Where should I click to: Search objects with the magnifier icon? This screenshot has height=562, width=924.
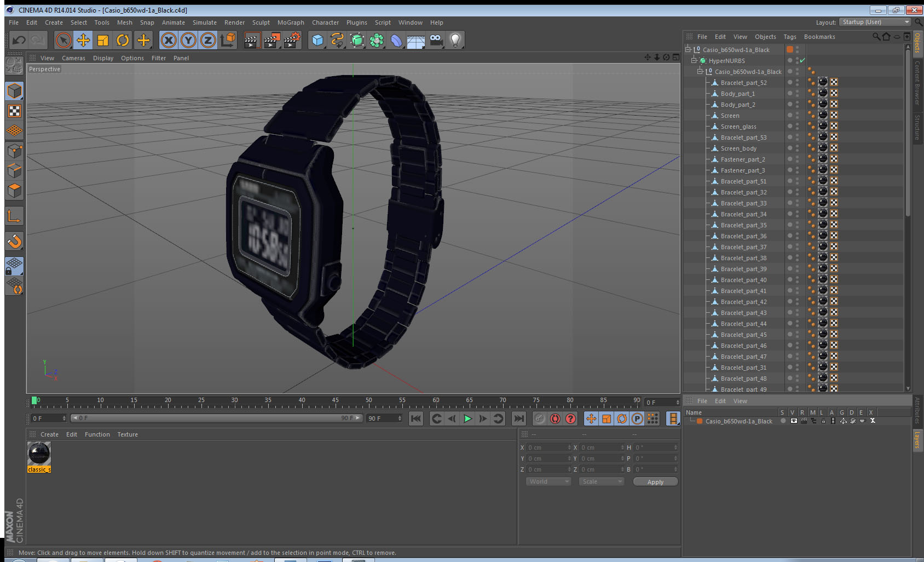(876, 37)
